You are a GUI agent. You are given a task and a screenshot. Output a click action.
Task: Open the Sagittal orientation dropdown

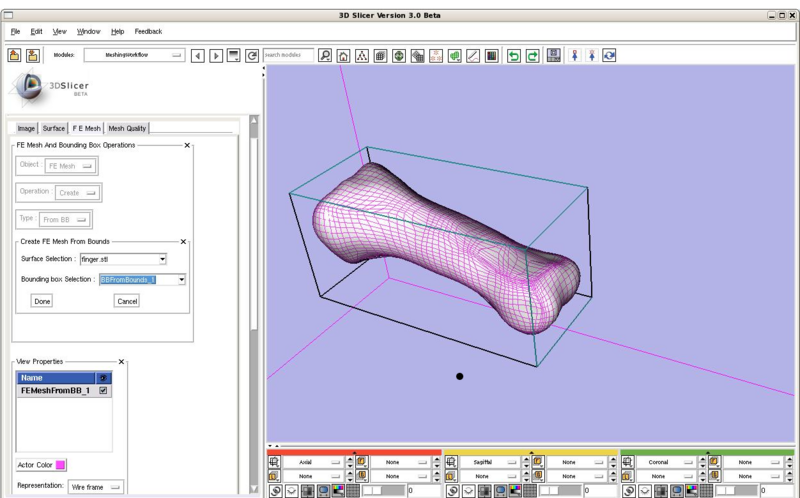click(x=490, y=462)
